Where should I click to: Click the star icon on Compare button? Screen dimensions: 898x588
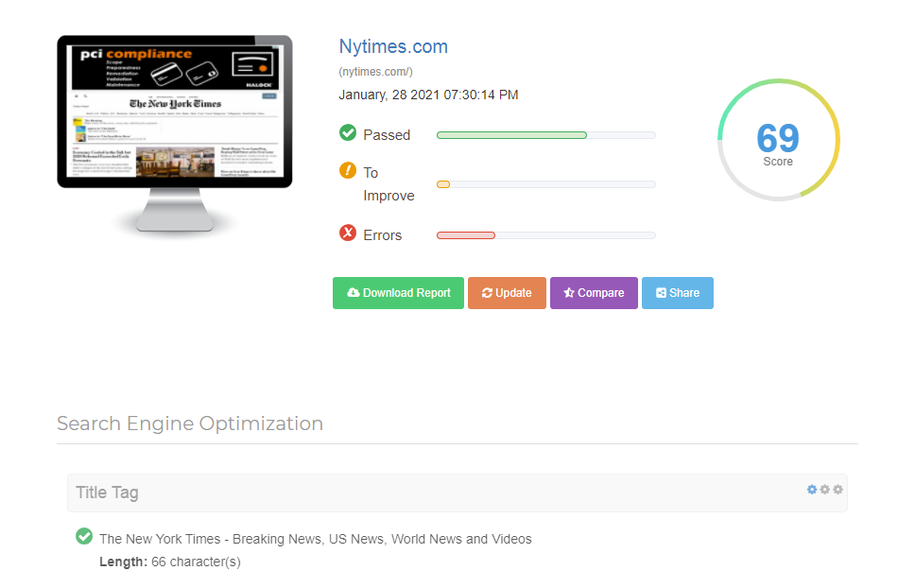point(569,292)
